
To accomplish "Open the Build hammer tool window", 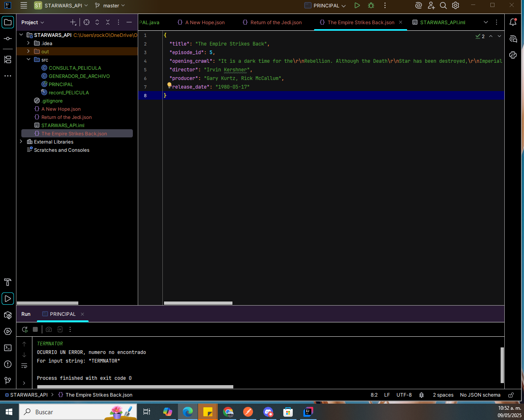I will (8, 282).
